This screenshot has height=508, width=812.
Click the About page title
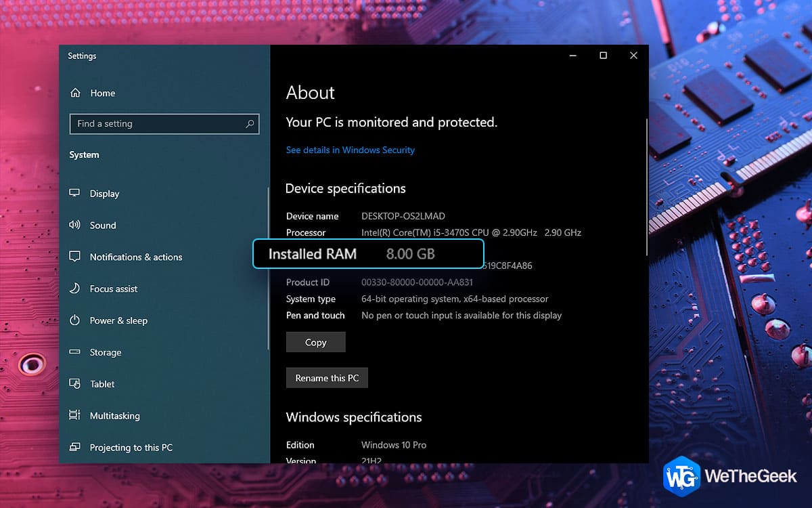[x=311, y=93]
